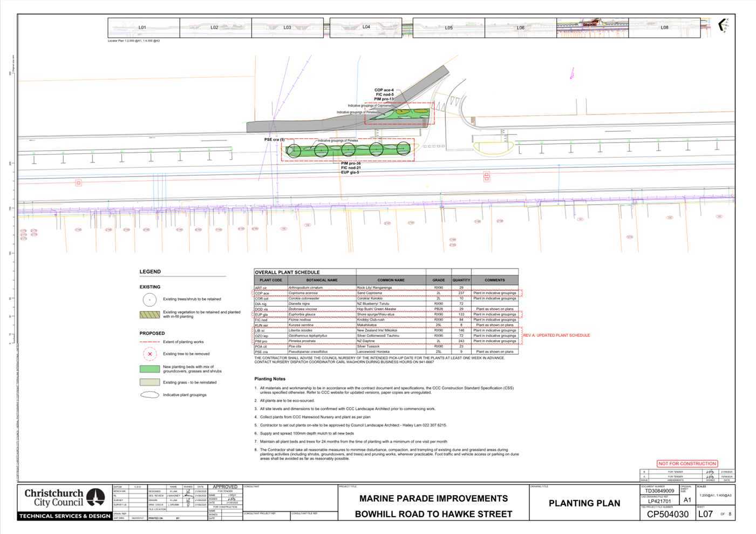Screen dimensions: 756x534
Task: Select the L01 locator plan section
Action: coord(143,28)
